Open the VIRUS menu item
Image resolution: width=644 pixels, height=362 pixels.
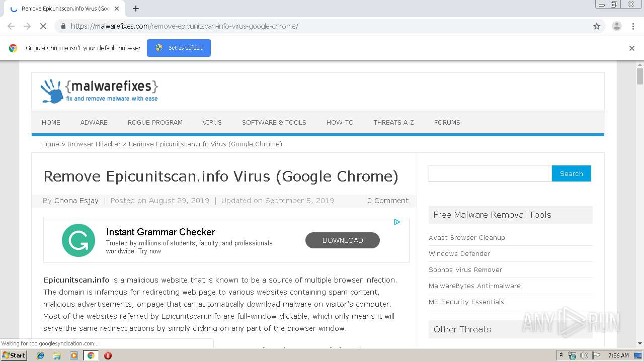[212, 122]
